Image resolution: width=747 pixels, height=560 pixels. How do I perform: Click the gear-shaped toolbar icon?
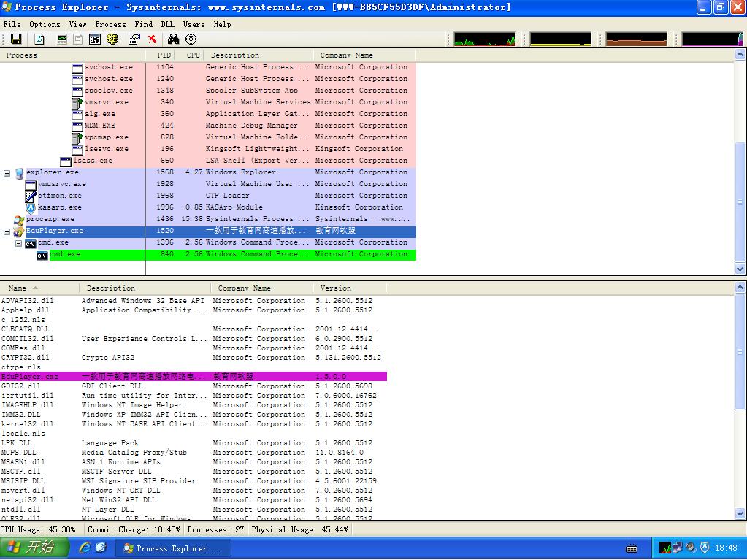(113, 39)
